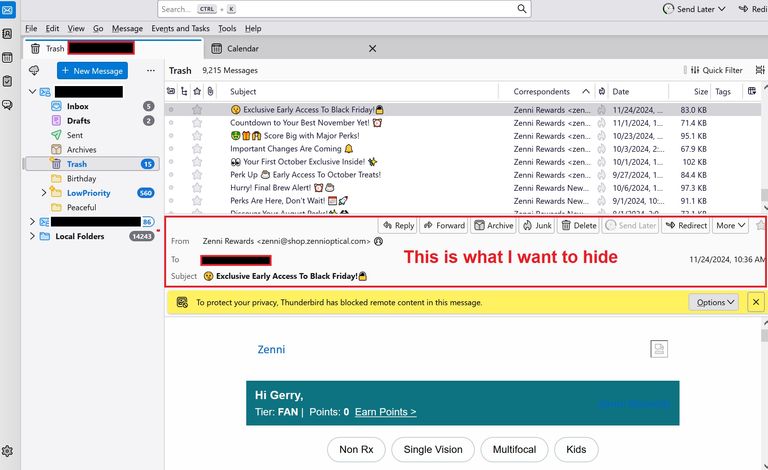
Task: Open the Tools menu
Action: point(227,28)
